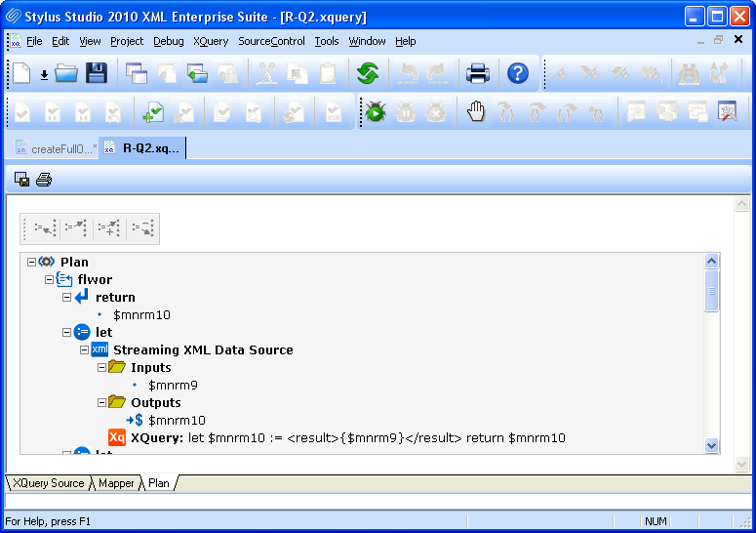Click the third plan tree toolbar icon
The width and height of the screenshot is (756, 533).
pos(109,228)
